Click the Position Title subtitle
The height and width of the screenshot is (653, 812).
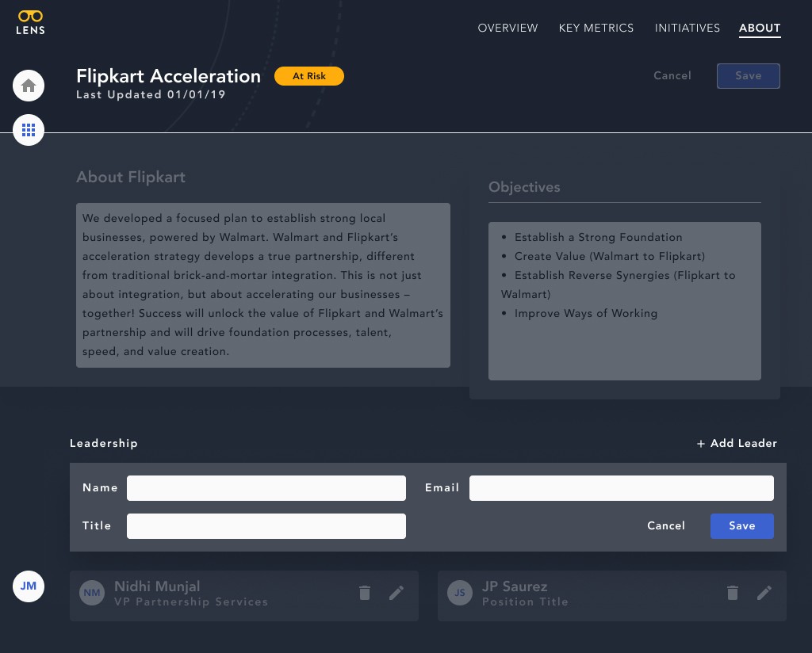click(525, 601)
